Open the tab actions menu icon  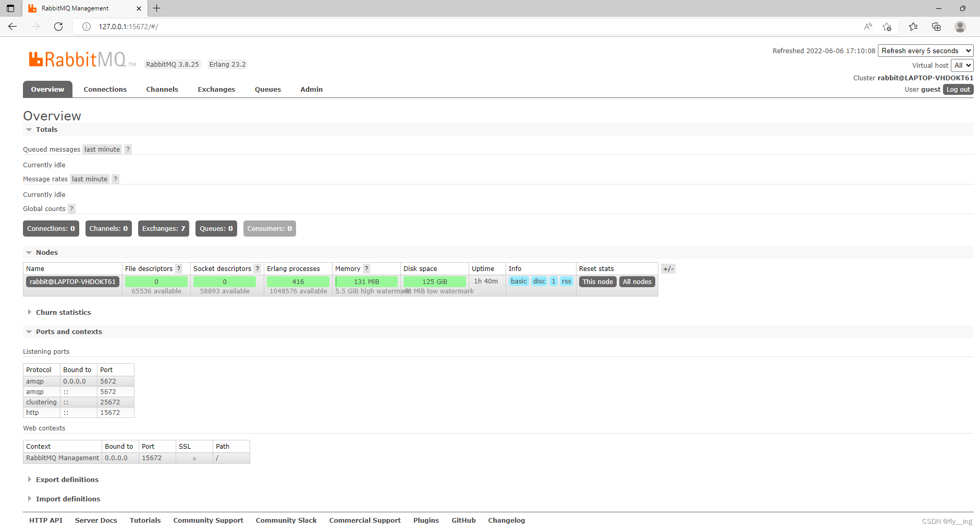(x=10, y=8)
